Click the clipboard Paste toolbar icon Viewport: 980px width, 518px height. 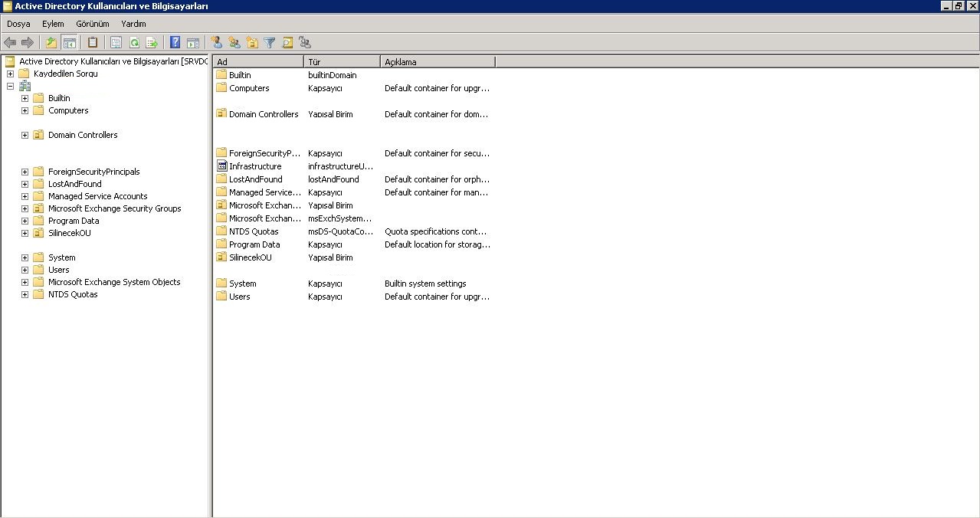(93, 43)
